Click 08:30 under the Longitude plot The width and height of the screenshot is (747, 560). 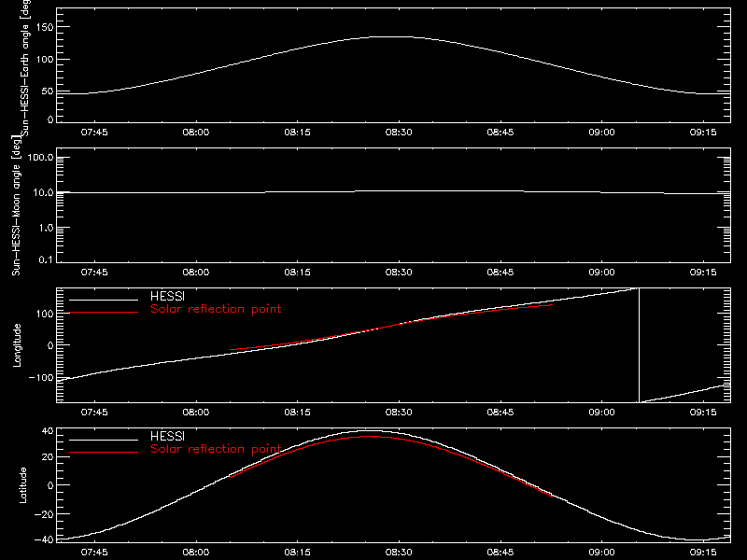399,413
